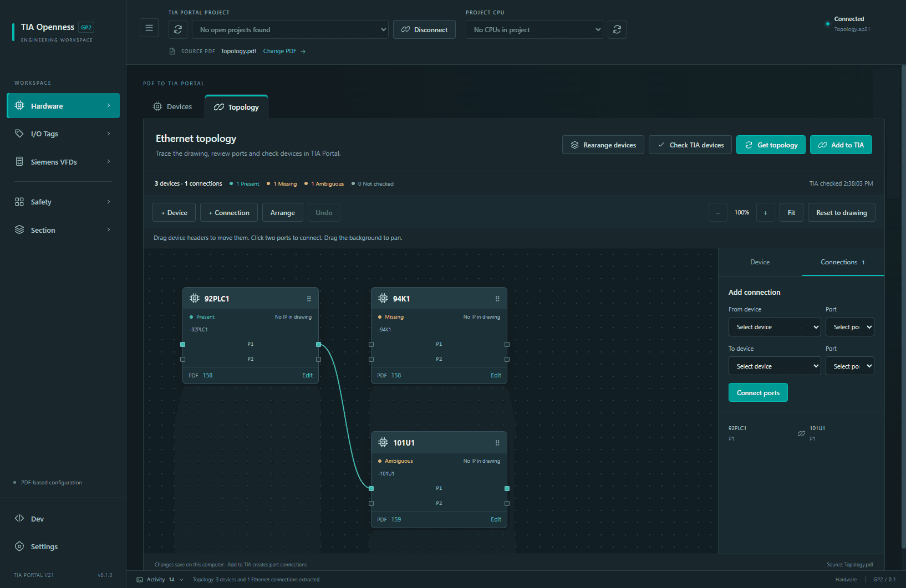Select left P1 port of 94K1
906x588 pixels.
(x=371, y=344)
